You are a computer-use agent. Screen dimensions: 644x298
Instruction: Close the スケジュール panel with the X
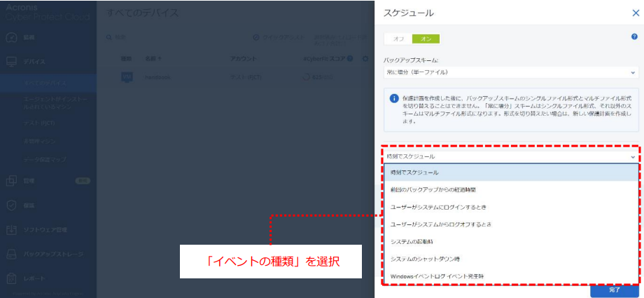tap(635, 13)
